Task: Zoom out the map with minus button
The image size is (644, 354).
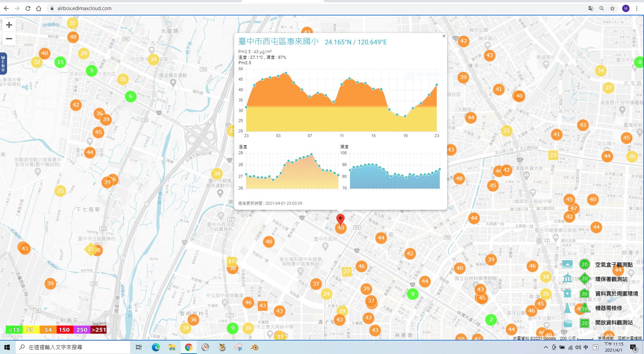Action: click(9, 39)
